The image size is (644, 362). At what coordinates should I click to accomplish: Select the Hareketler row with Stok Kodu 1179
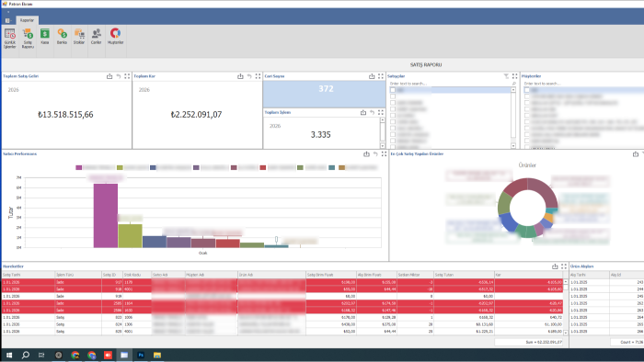[282, 282]
